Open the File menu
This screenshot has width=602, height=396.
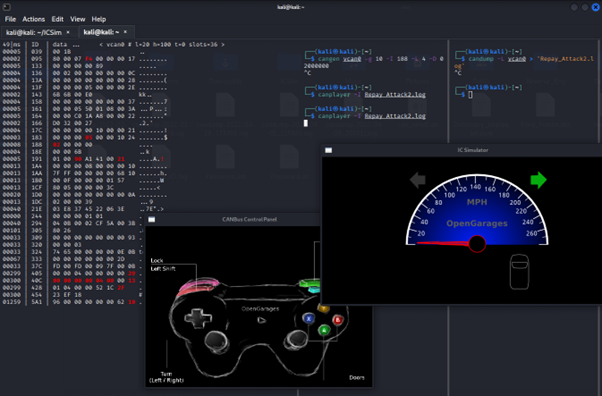pos(10,19)
